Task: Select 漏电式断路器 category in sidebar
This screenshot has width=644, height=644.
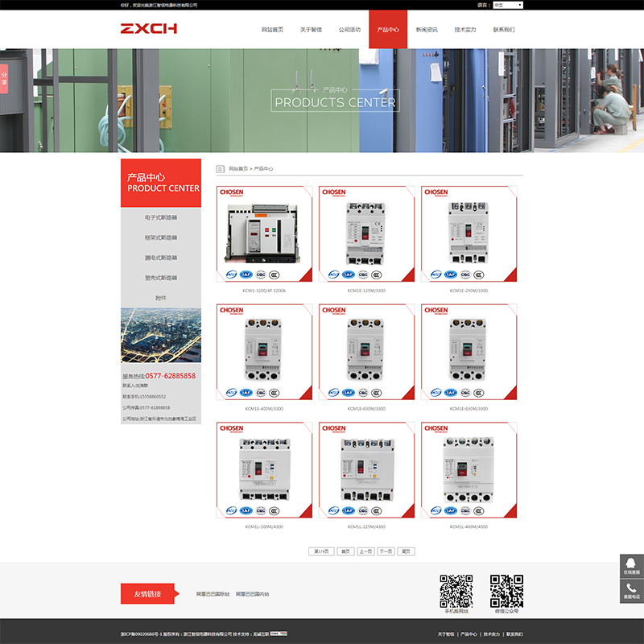Action: (161, 258)
